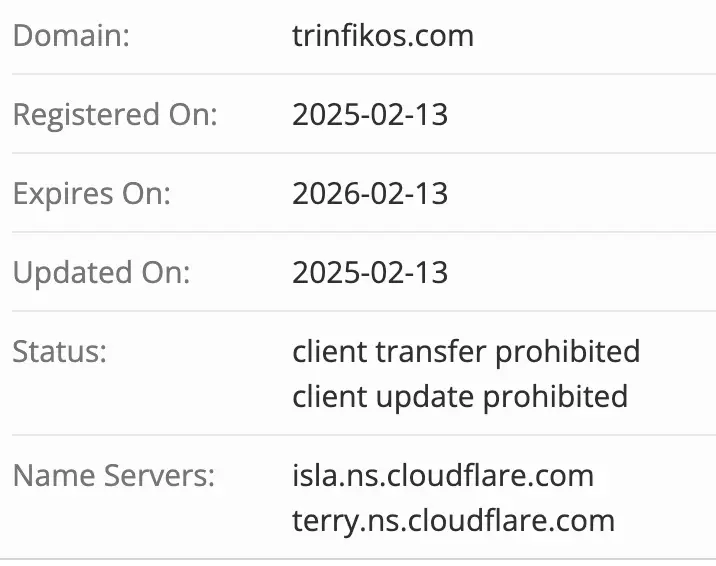Select the expiry date 2026-02-13
Screen dimensions: 716x566
click(x=370, y=194)
